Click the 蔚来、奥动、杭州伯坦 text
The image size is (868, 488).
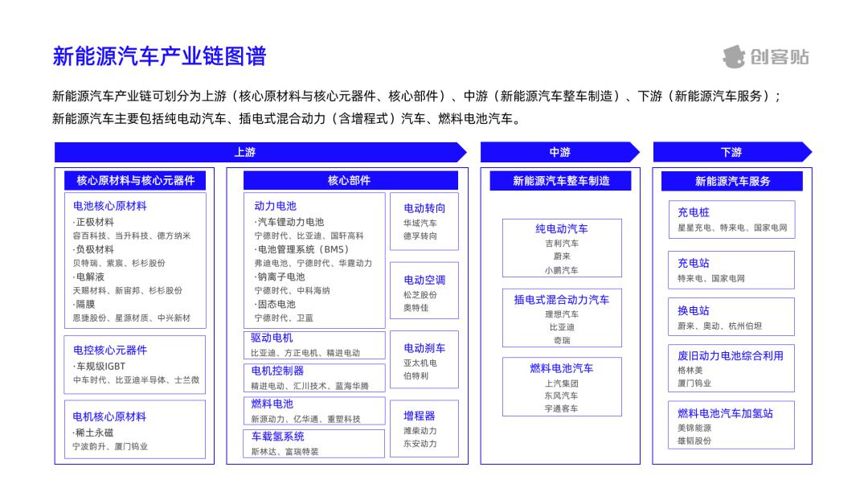(719, 326)
